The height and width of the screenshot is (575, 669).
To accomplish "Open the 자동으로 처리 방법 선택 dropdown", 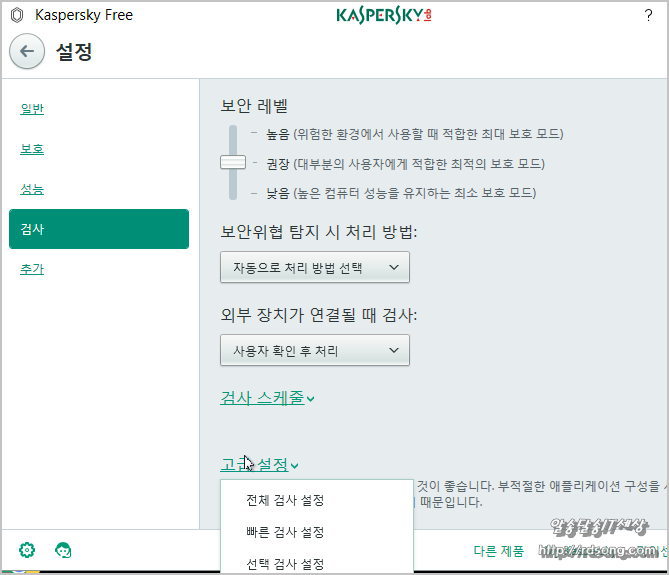I will tap(315, 267).
